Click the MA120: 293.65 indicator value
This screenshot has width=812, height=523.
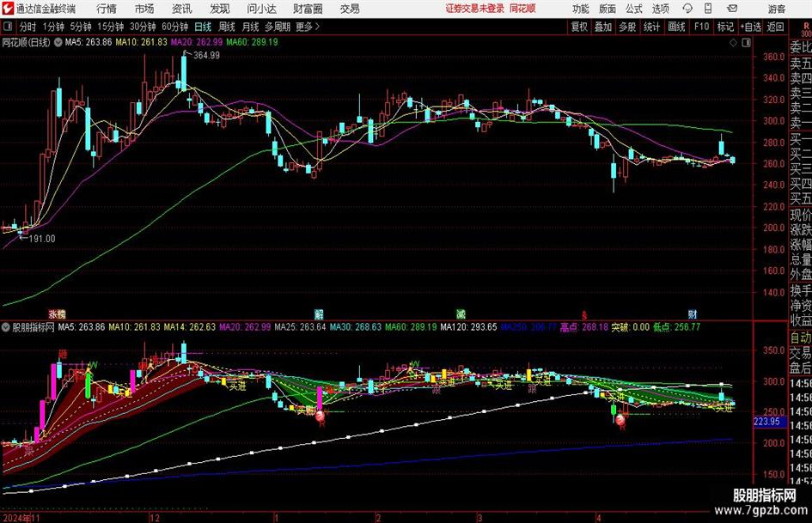(468, 327)
